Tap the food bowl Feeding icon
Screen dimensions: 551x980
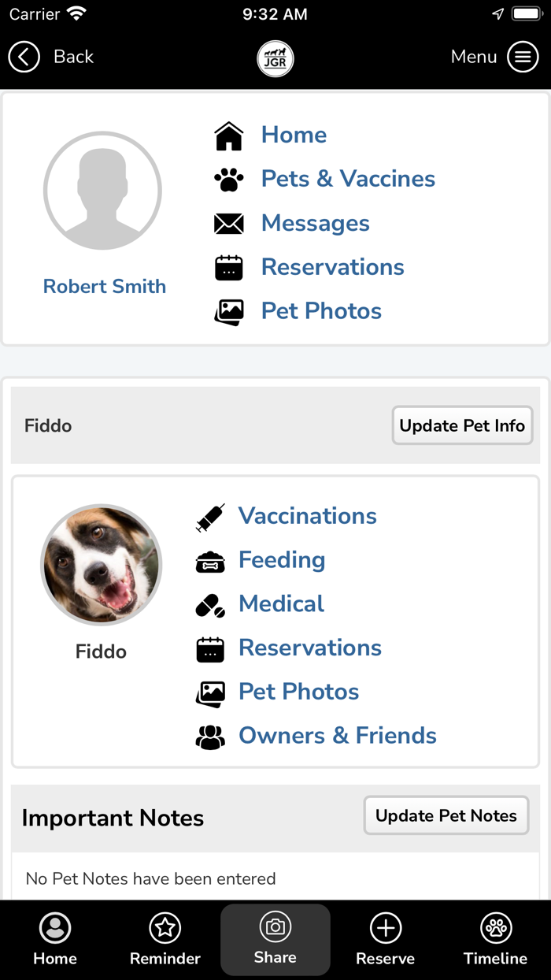[x=210, y=561]
